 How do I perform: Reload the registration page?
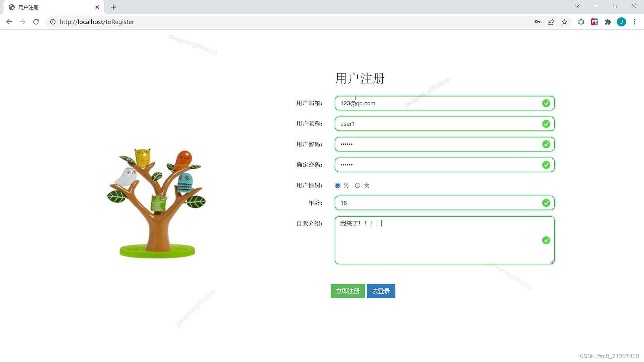point(36,22)
